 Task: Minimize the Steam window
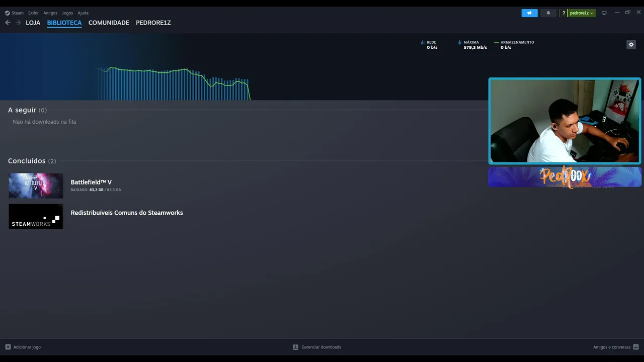617,13
